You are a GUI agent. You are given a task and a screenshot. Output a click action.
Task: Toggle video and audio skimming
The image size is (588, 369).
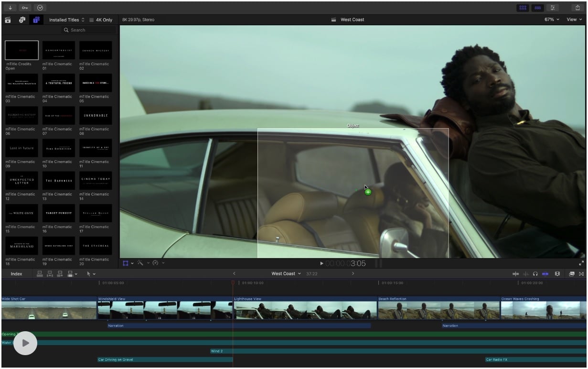[516, 274]
